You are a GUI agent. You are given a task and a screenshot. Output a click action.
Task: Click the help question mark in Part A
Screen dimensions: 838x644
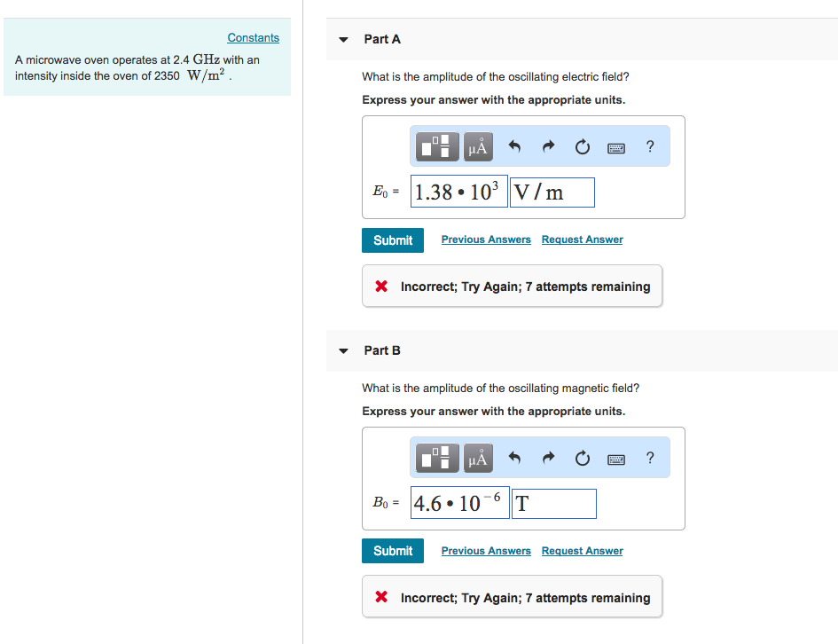(x=650, y=147)
